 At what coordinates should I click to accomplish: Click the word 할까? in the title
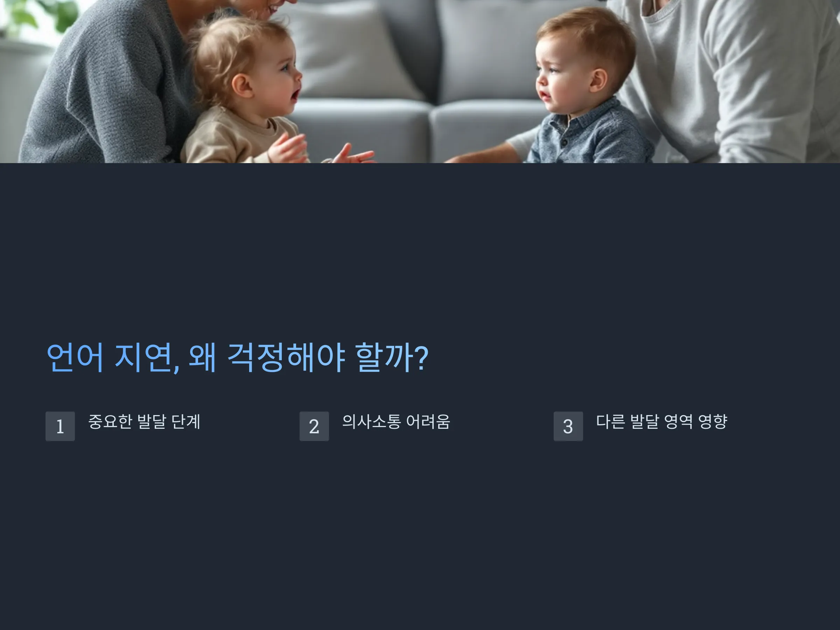[392, 357]
